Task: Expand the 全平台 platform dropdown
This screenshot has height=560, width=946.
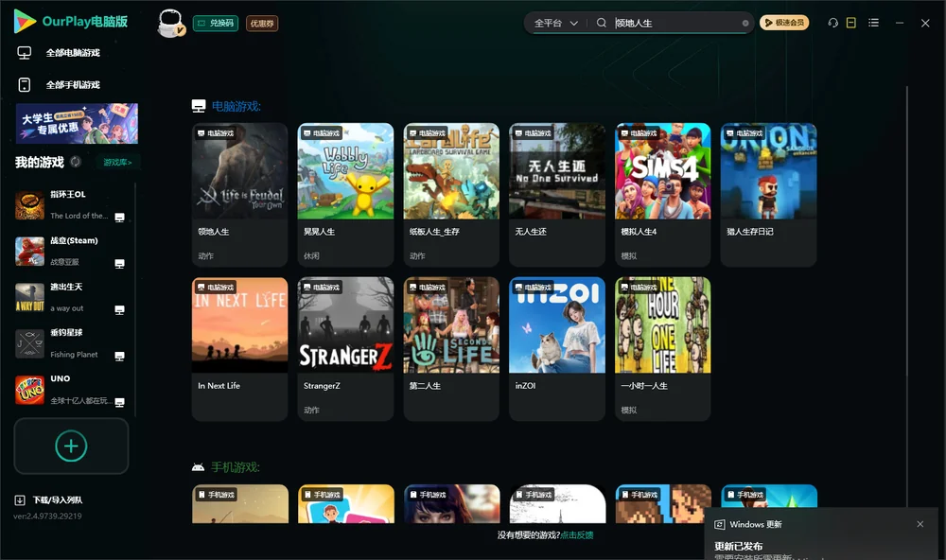Action: coord(556,23)
